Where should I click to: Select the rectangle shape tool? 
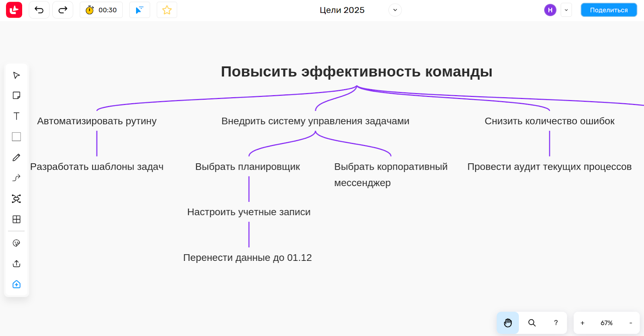(17, 137)
